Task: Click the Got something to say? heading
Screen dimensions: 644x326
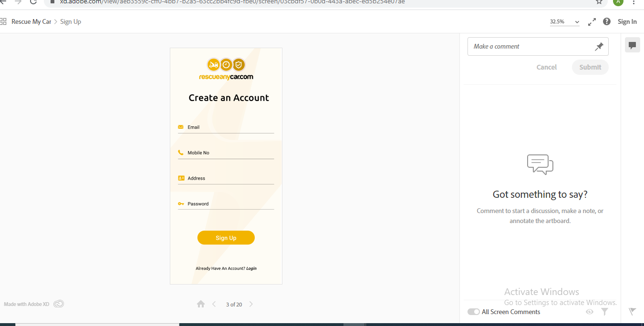Action: (x=540, y=194)
